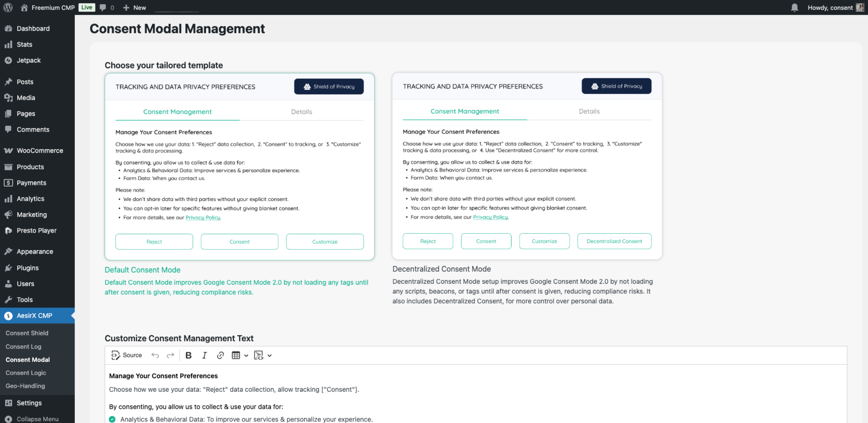868x423 pixels.
Task: Apply bold formatting in the consent text editor
Action: pyautogui.click(x=188, y=355)
